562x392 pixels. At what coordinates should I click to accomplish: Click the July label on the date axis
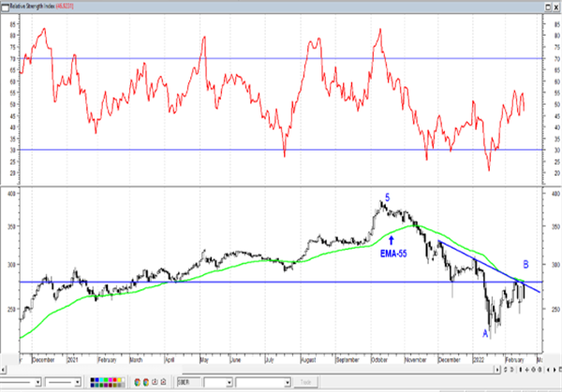[x=269, y=360]
